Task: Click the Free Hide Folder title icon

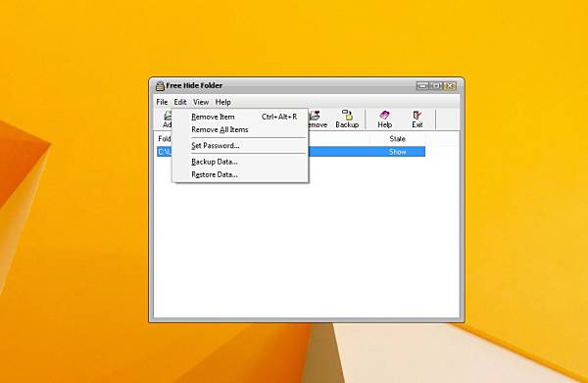Action: (160, 86)
